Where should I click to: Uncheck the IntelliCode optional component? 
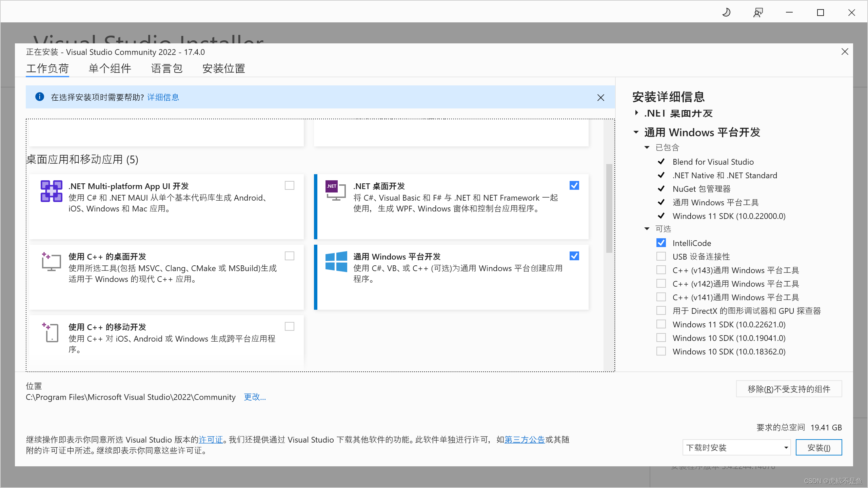tap(661, 243)
